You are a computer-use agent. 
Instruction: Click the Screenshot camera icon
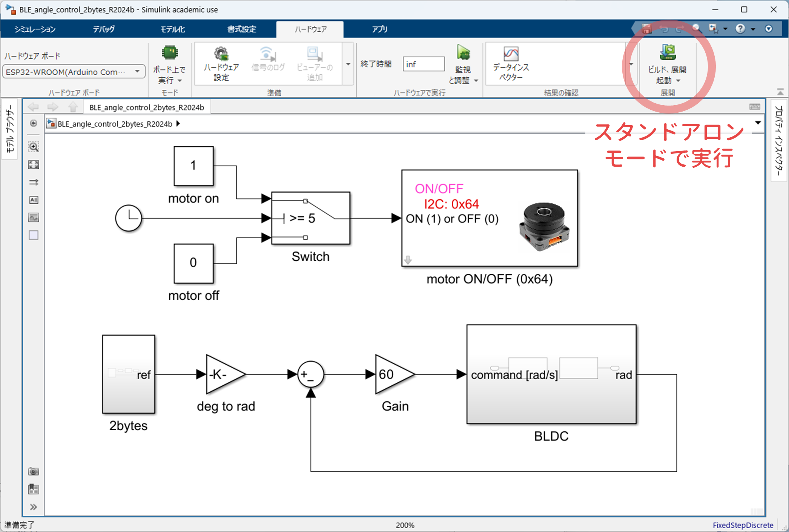click(x=34, y=472)
